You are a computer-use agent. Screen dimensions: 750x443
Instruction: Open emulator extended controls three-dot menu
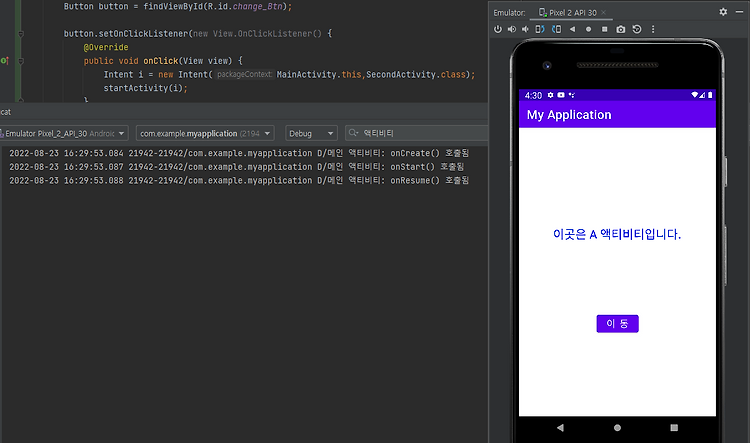click(653, 29)
